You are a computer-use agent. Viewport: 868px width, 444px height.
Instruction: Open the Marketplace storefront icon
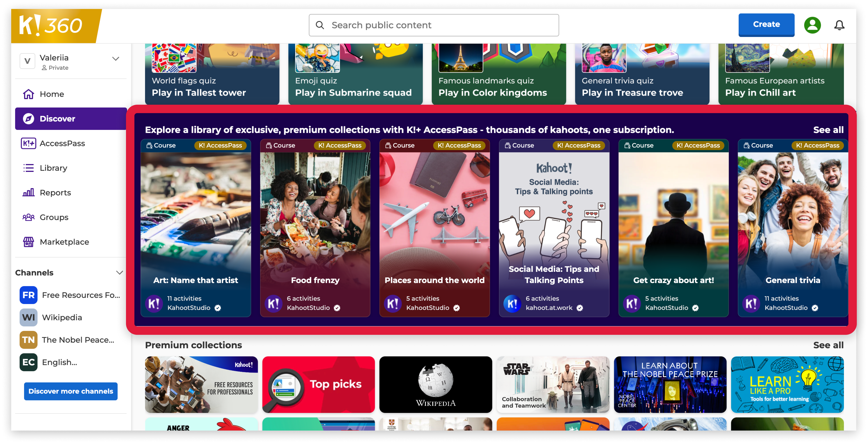coord(29,242)
